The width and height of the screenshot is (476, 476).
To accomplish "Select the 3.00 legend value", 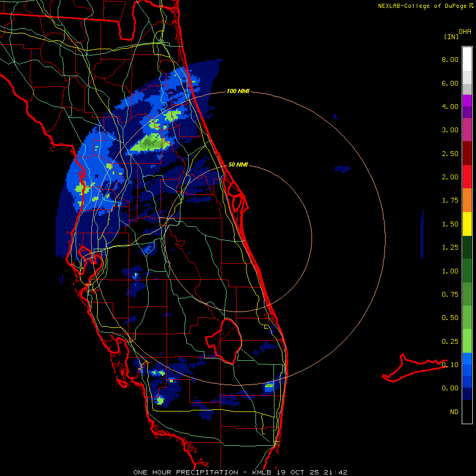I will tap(450, 130).
